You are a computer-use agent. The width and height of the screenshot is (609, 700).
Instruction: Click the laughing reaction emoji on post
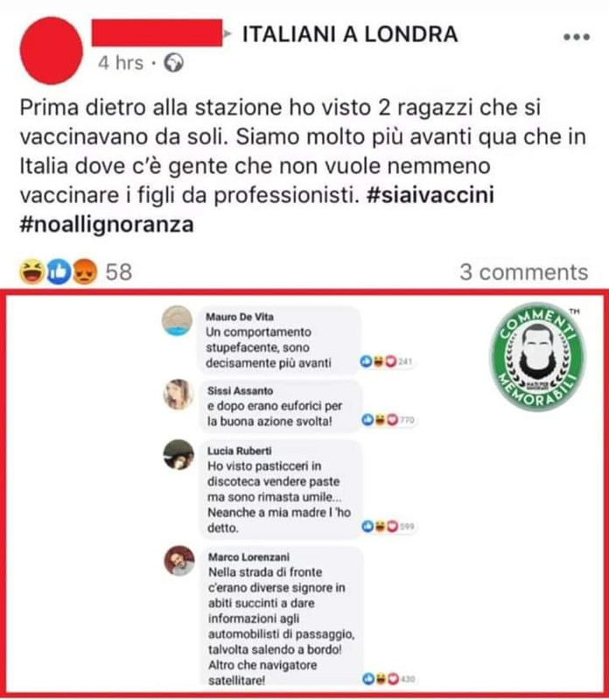31,272
